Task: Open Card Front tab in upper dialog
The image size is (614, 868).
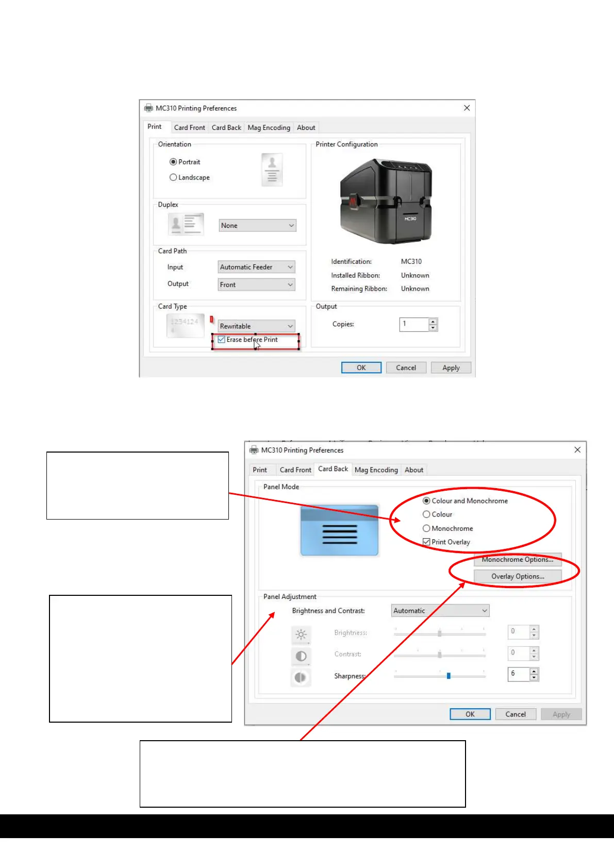Action: (x=189, y=127)
